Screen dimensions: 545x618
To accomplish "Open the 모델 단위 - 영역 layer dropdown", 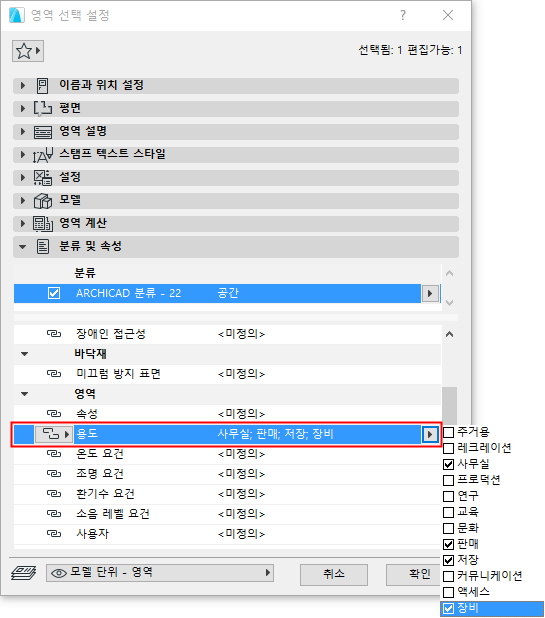I will click(x=160, y=572).
